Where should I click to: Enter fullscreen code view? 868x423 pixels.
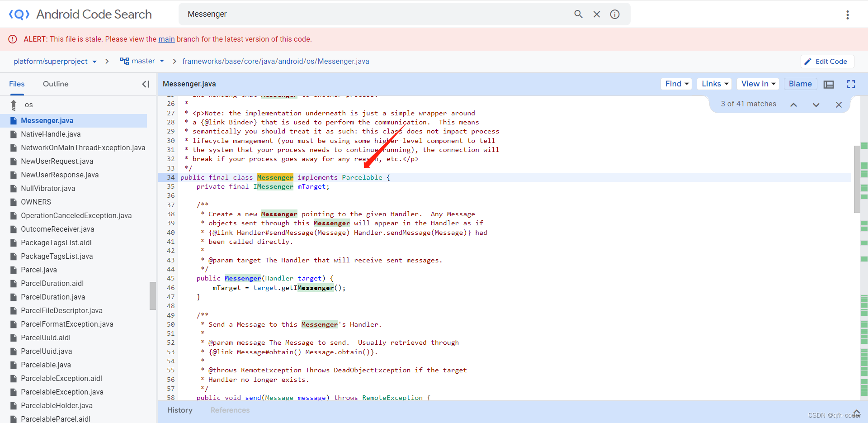(851, 84)
